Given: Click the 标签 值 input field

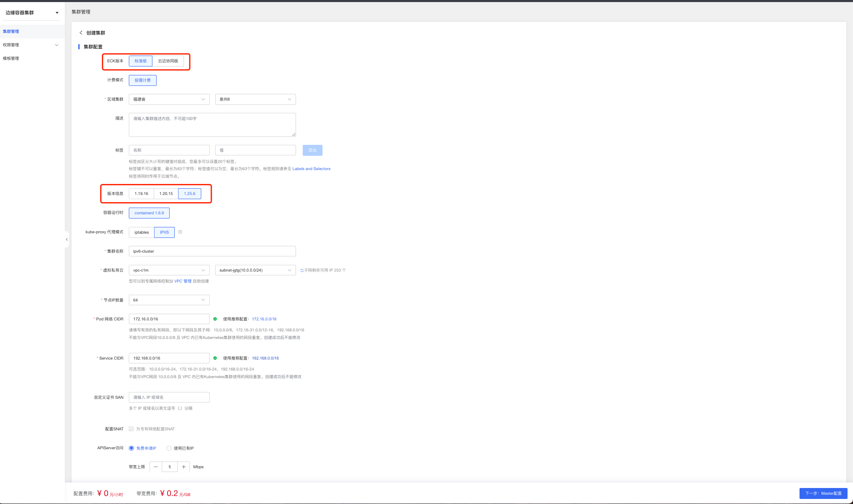Looking at the screenshot, I should [x=256, y=150].
